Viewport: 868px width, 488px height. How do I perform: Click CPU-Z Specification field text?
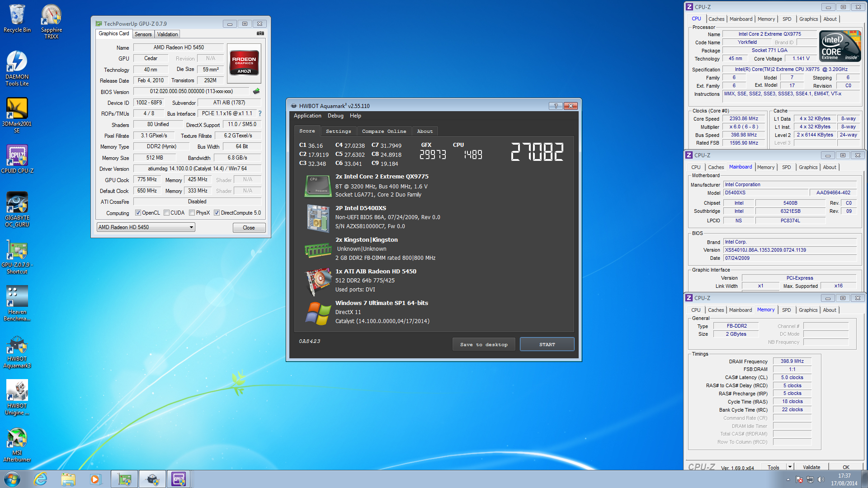791,69
